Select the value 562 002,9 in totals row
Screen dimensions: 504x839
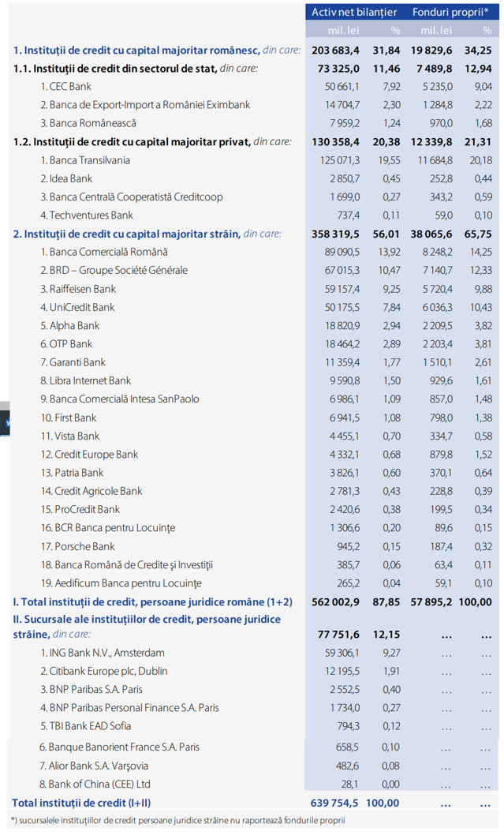[336, 602]
